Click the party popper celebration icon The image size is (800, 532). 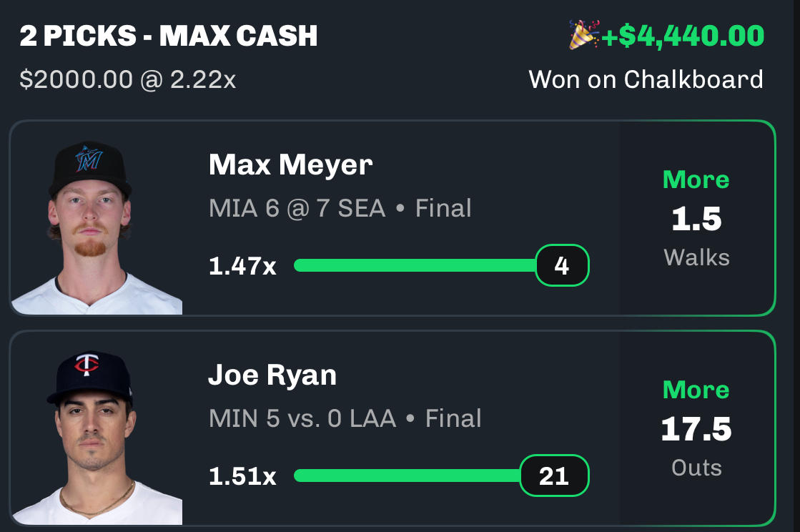pos(583,35)
